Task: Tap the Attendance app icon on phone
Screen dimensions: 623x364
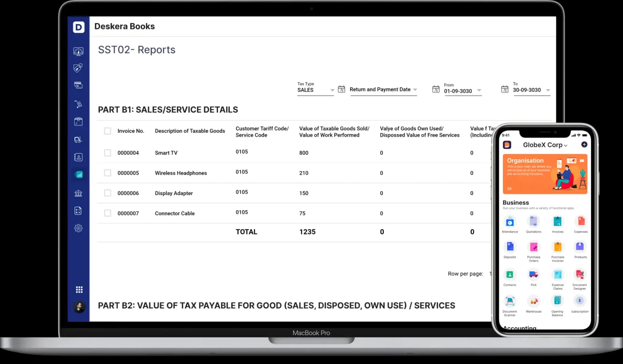Action: (x=510, y=222)
